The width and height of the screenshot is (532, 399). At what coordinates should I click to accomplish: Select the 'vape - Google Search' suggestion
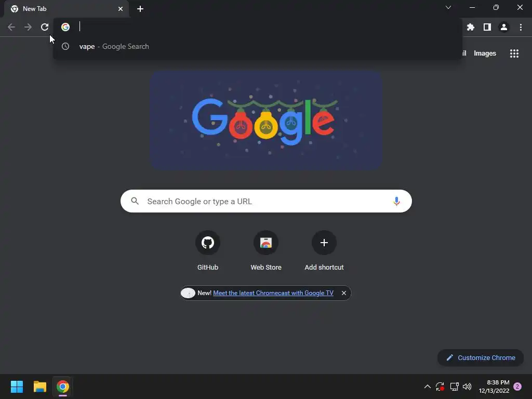258,46
